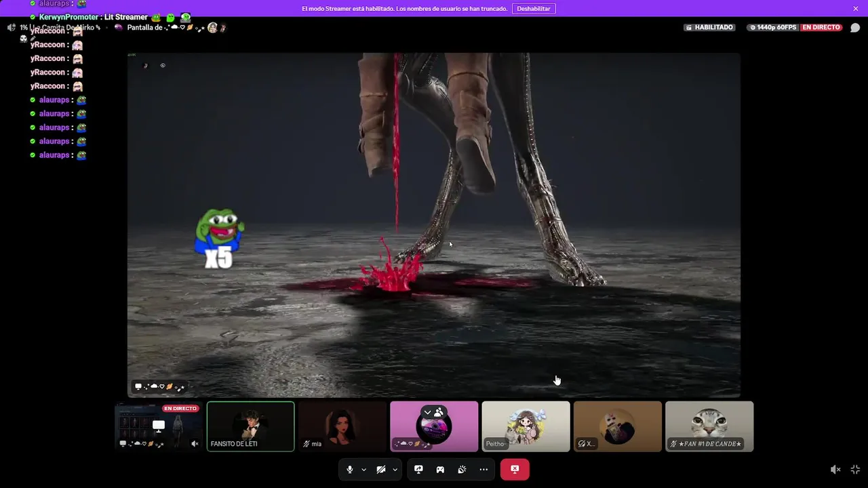This screenshot has width=868, height=488.
Task: Click the EN DIRECTO badge in the top bar
Action: 821,28
